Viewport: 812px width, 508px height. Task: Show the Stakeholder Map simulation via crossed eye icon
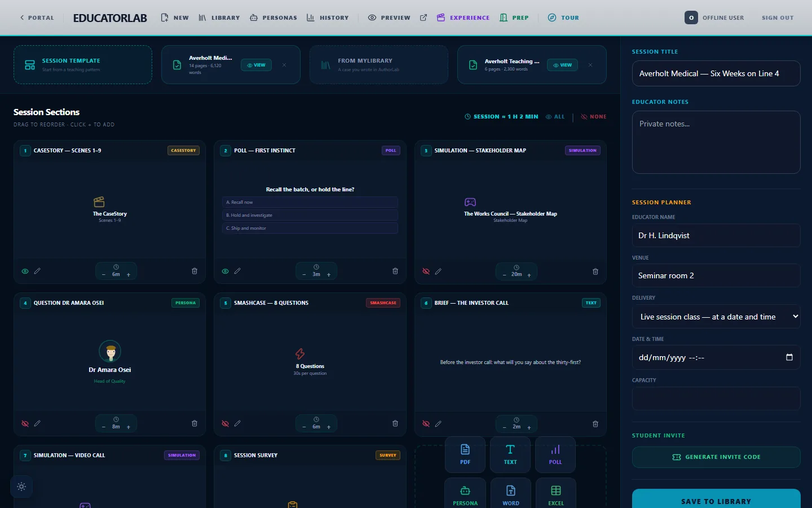pyautogui.click(x=426, y=271)
